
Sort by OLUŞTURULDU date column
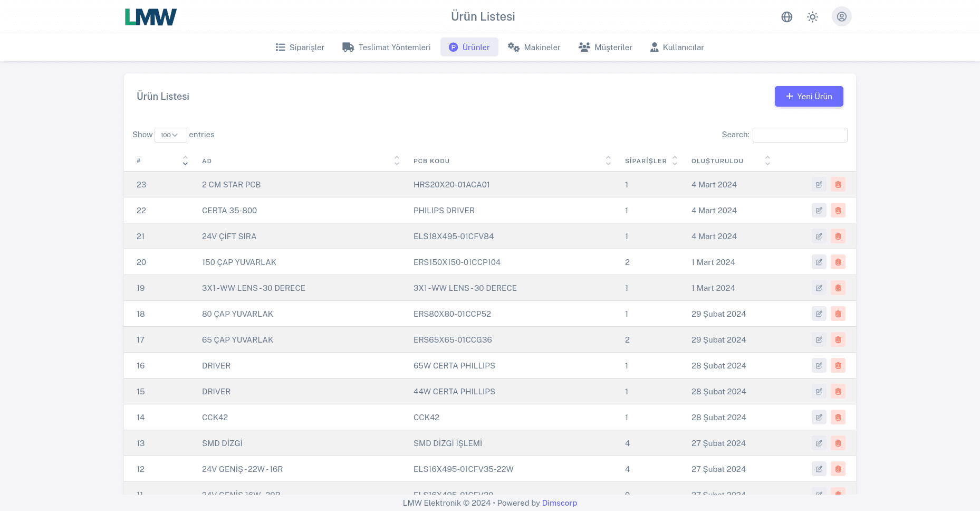click(717, 161)
